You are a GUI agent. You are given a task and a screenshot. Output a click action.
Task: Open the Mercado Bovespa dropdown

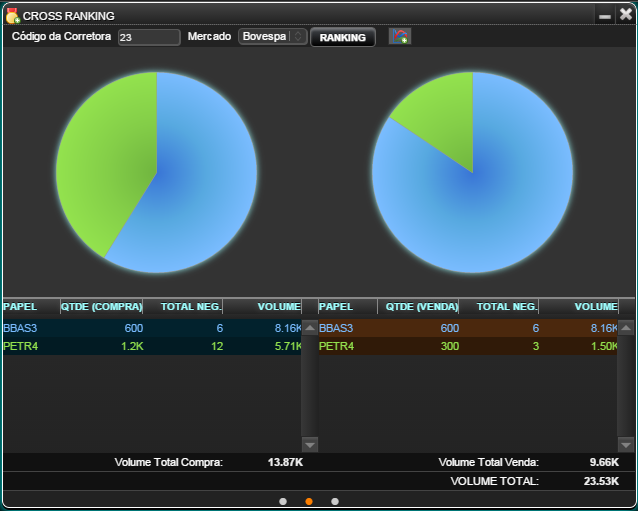(272, 37)
